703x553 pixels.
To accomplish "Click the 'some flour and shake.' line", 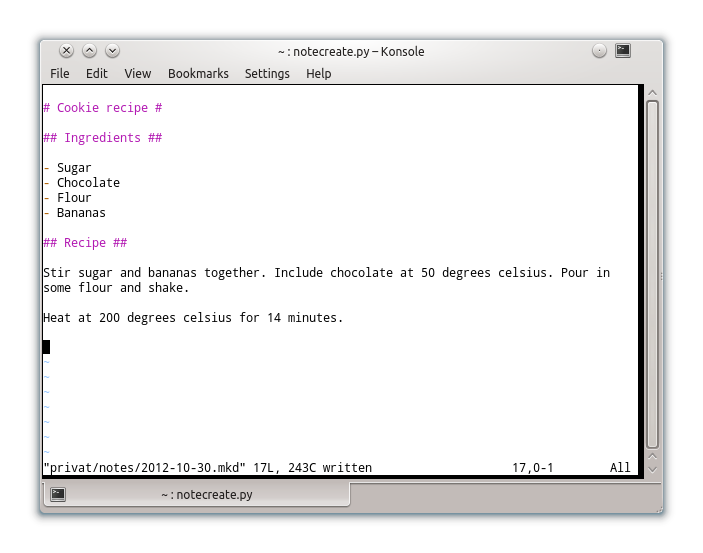I will pos(116,287).
